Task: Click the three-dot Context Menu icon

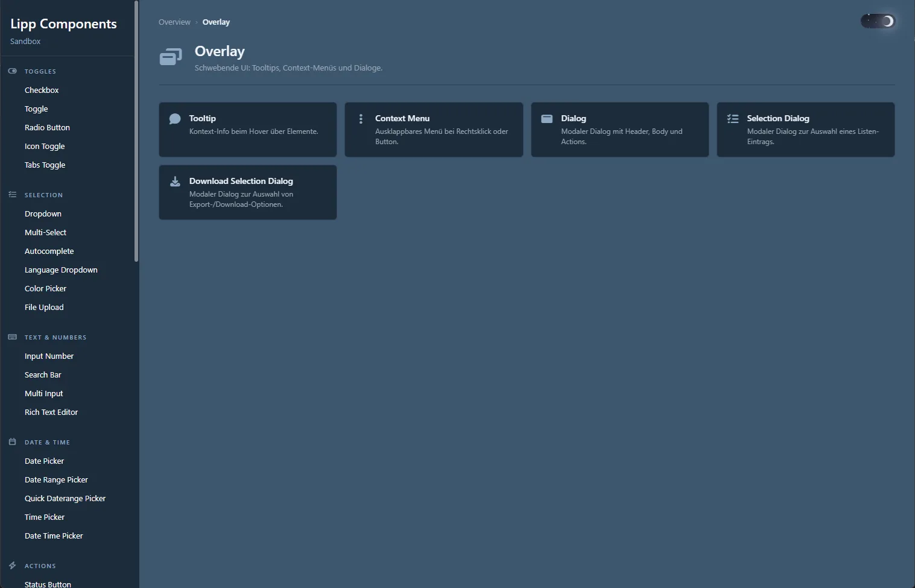Action: pyautogui.click(x=361, y=119)
